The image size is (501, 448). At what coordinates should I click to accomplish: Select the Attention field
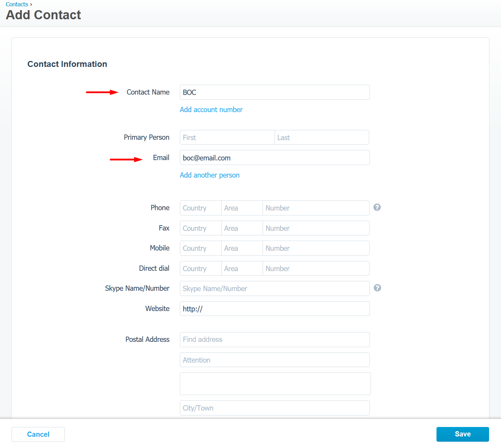[x=275, y=360]
